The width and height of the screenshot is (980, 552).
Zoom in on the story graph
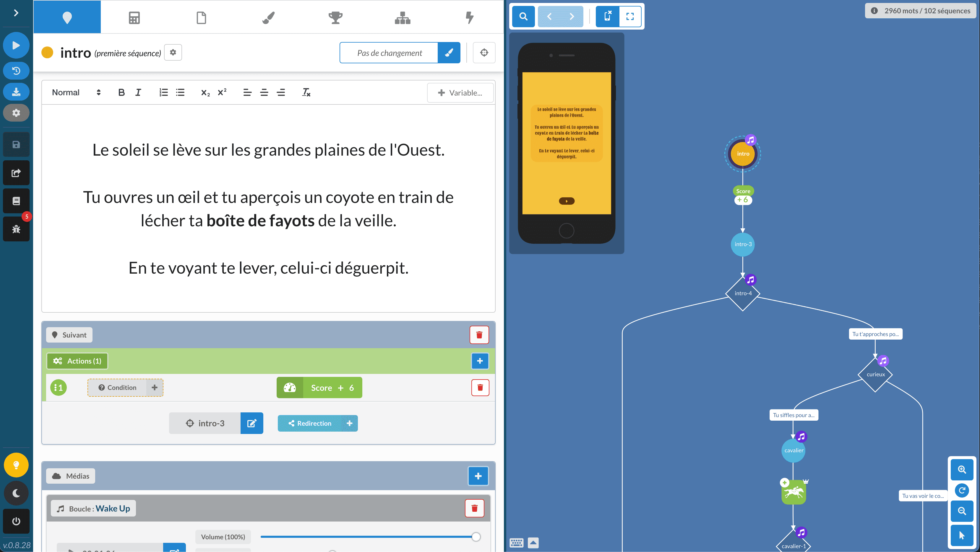(962, 469)
